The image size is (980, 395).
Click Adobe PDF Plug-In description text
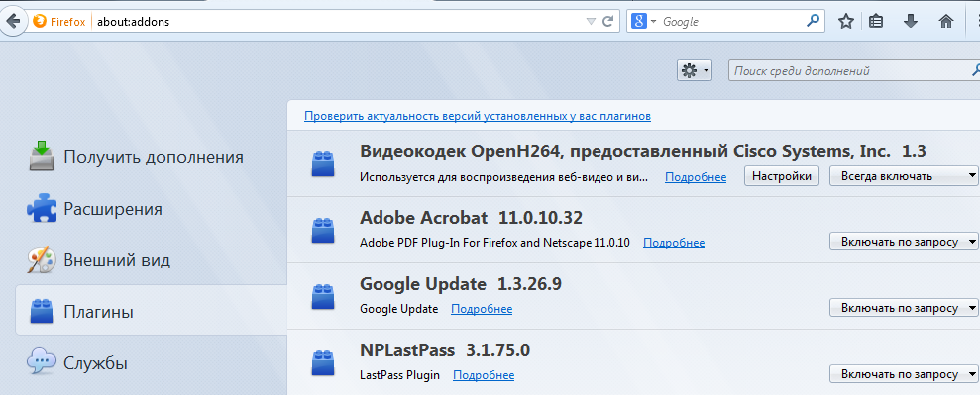495,243
